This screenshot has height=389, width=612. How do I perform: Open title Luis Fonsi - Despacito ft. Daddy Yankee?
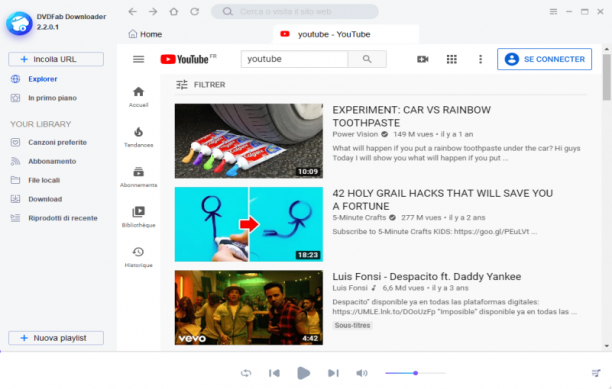pyautogui.click(x=427, y=277)
